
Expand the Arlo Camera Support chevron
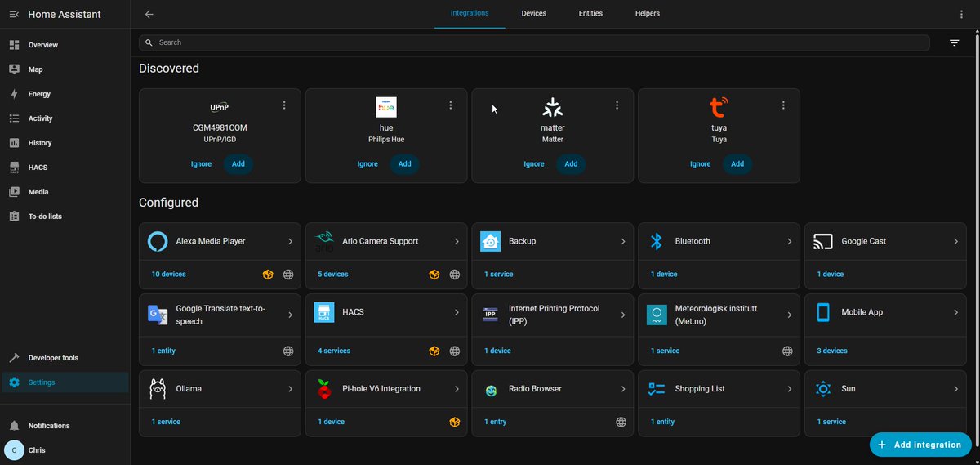click(x=457, y=242)
